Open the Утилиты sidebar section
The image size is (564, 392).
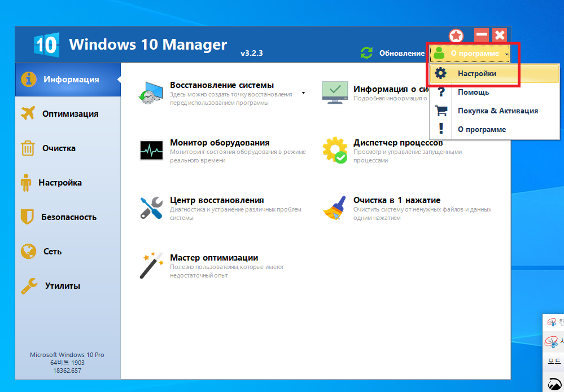[x=62, y=286]
